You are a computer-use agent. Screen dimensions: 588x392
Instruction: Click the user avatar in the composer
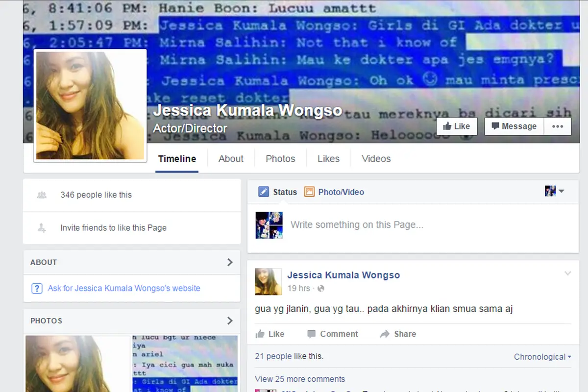pyautogui.click(x=269, y=225)
